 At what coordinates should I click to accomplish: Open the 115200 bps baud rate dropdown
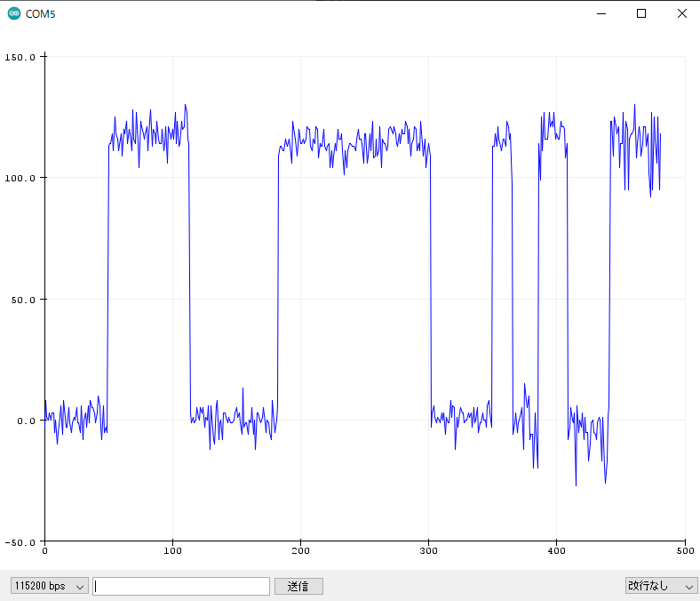pos(49,586)
